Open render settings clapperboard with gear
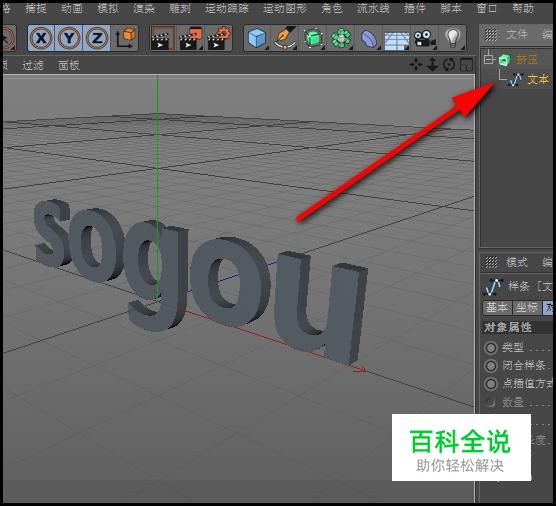 tap(219, 39)
